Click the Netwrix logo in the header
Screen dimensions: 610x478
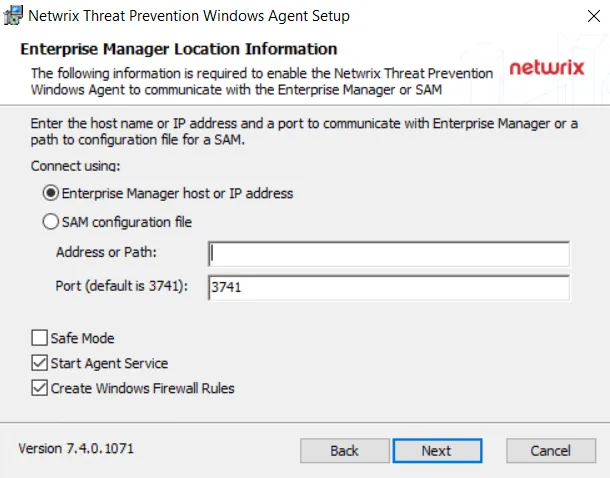tap(547, 67)
